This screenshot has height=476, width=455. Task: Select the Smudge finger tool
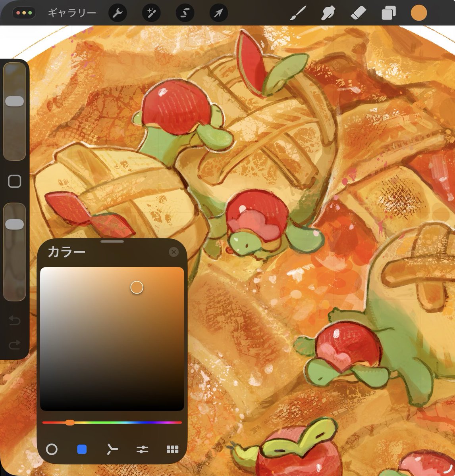point(328,13)
